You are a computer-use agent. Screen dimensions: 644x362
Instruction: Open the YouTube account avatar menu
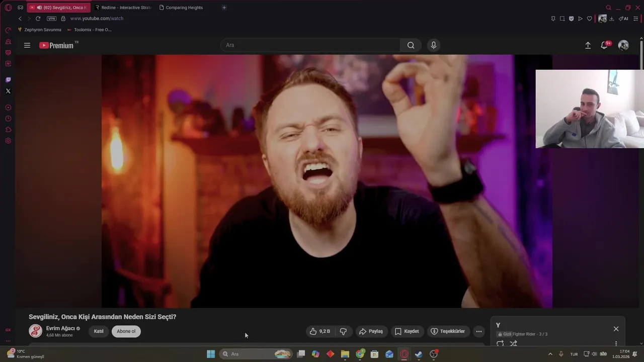[623, 45]
